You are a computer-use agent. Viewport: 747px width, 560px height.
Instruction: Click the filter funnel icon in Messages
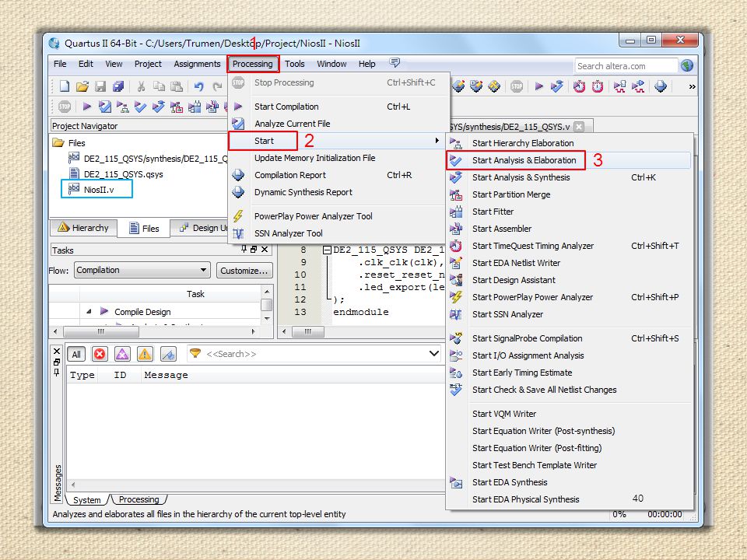pyautogui.click(x=195, y=353)
